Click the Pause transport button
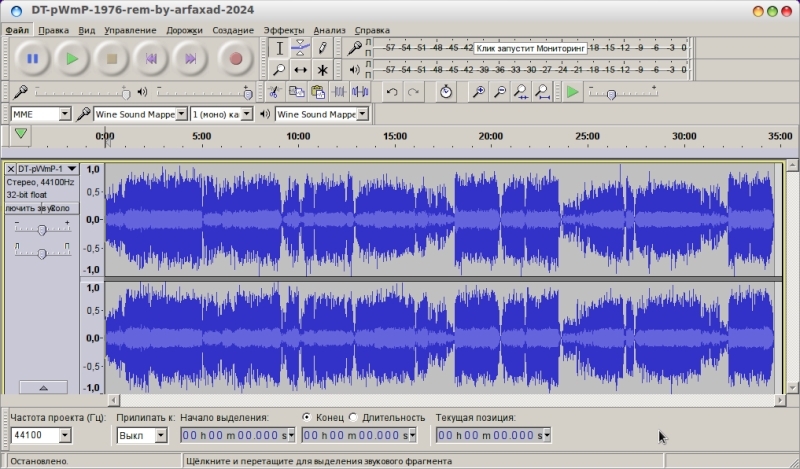This screenshot has height=469, width=800. 32,59
